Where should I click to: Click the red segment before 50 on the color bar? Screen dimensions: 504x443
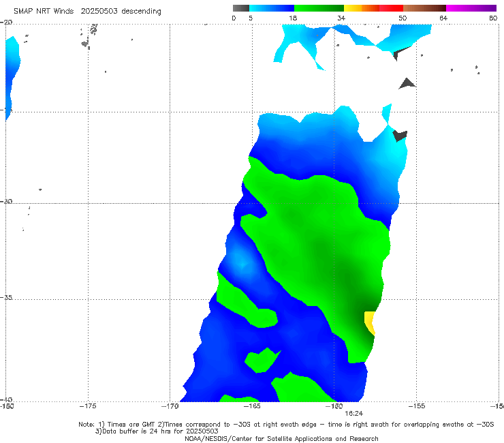(391, 8)
